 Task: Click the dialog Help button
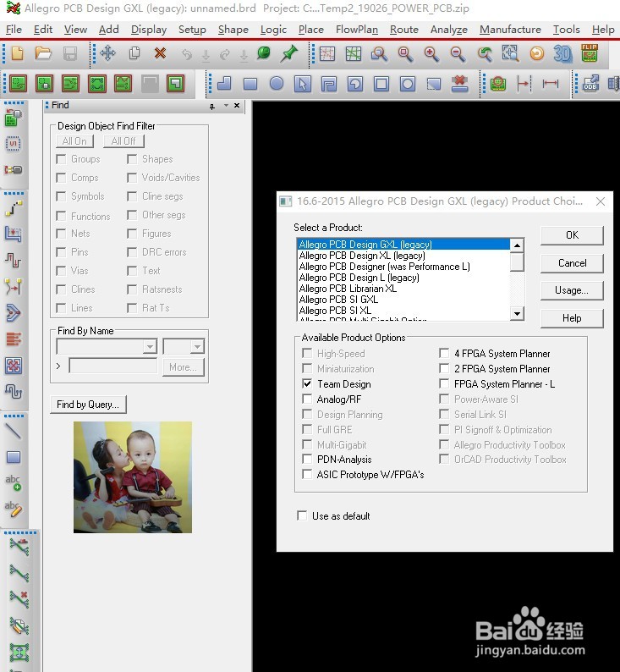click(x=572, y=318)
